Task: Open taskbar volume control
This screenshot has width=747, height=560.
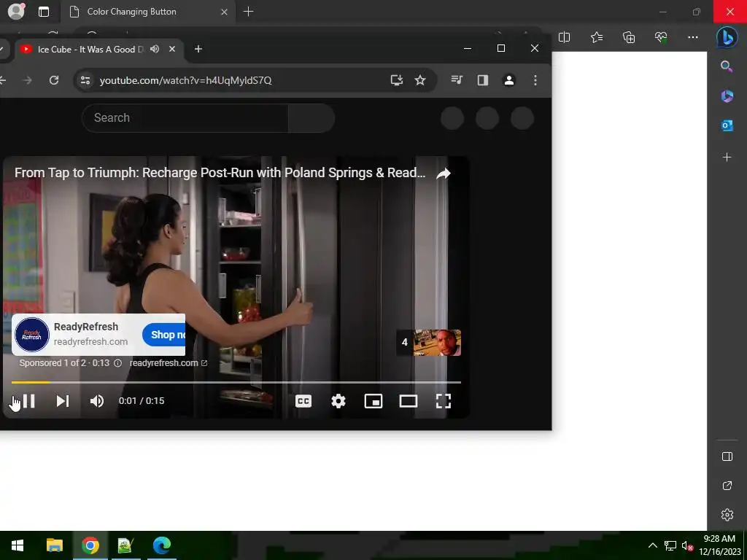Action: tap(687, 545)
